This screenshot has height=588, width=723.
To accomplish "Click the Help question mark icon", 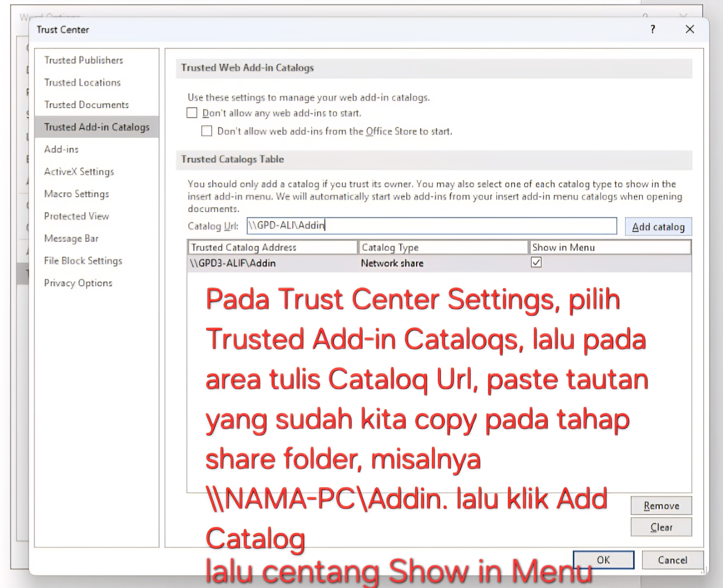I will [653, 29].
